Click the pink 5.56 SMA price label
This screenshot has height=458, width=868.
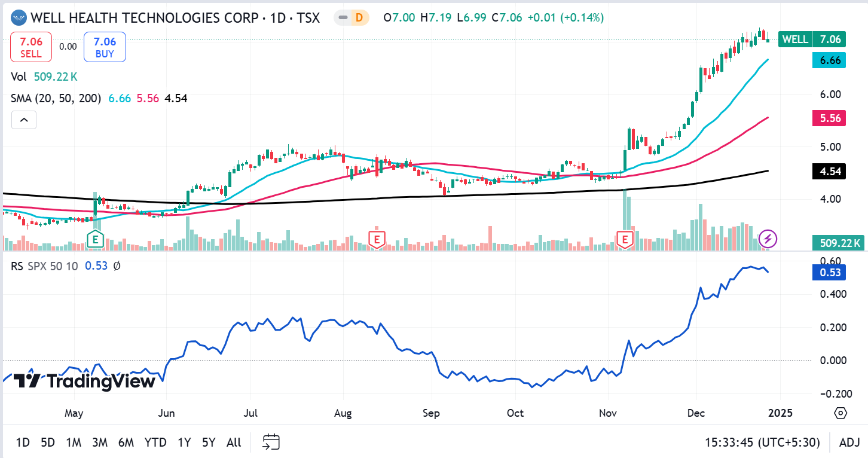[x=828, y=118]
